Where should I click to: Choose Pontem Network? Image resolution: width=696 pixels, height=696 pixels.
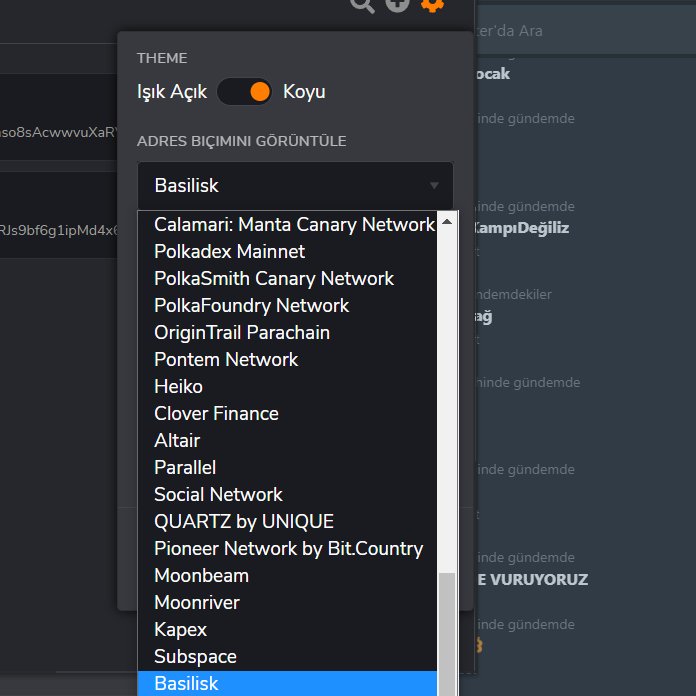click(287, 360)
